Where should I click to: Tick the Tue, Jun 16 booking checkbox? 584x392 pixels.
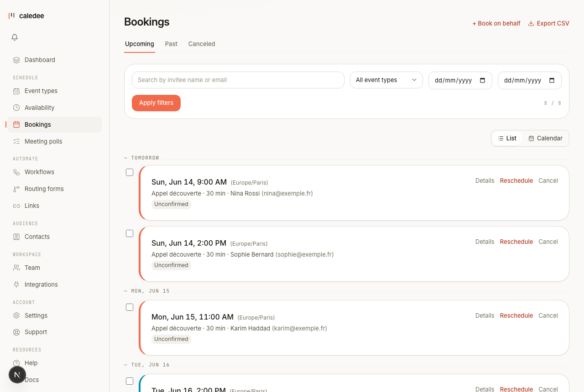coord(130,381)
